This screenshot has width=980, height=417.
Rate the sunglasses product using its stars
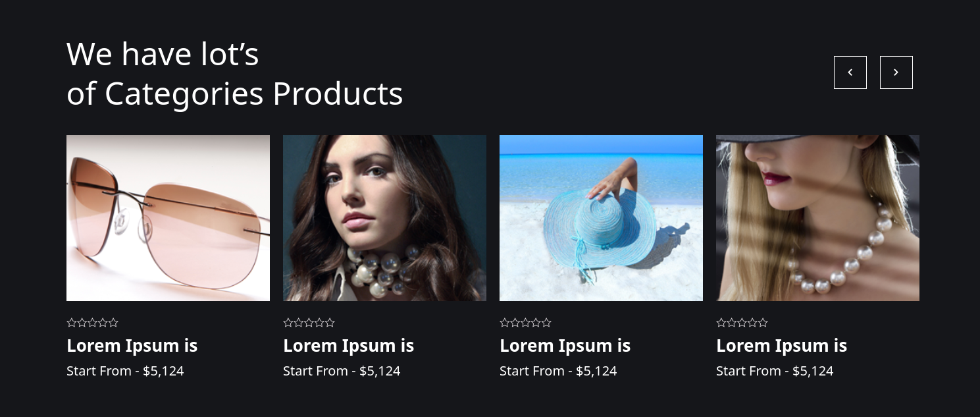tap(93, 323)
